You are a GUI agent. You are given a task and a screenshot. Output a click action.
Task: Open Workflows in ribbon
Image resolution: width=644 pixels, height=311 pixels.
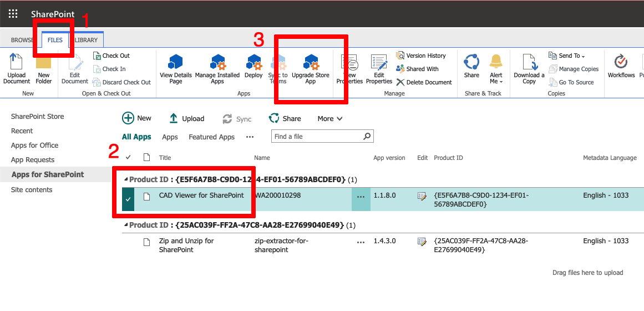pyautogui.click(x=621, y=66)
